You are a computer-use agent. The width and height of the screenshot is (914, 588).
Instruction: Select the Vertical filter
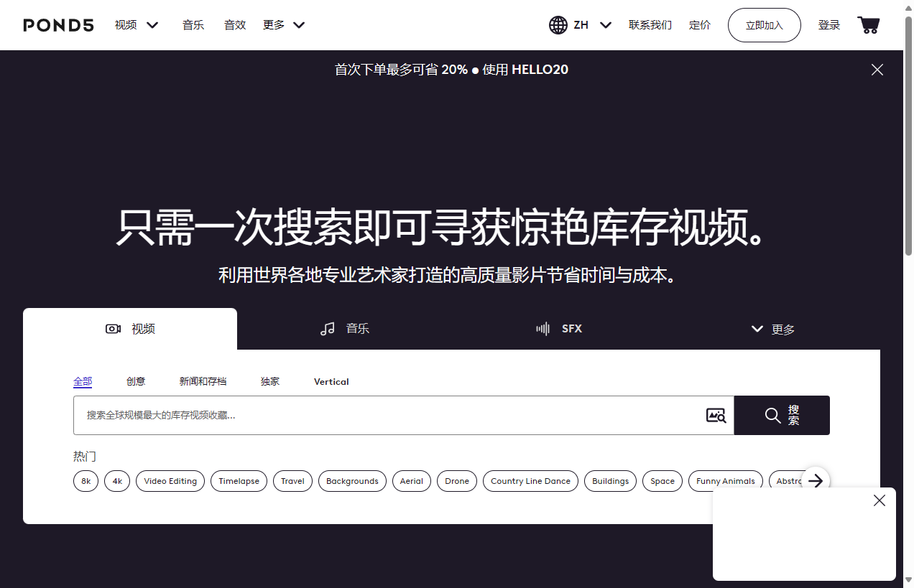tap(331, 381)
